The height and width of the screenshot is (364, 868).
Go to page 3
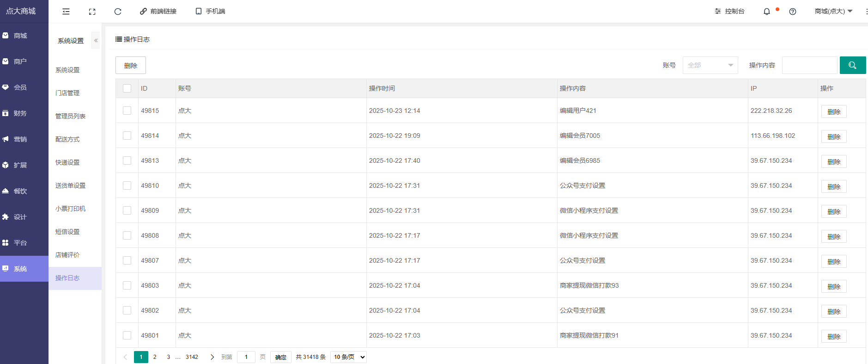click(x=168, y=357)
